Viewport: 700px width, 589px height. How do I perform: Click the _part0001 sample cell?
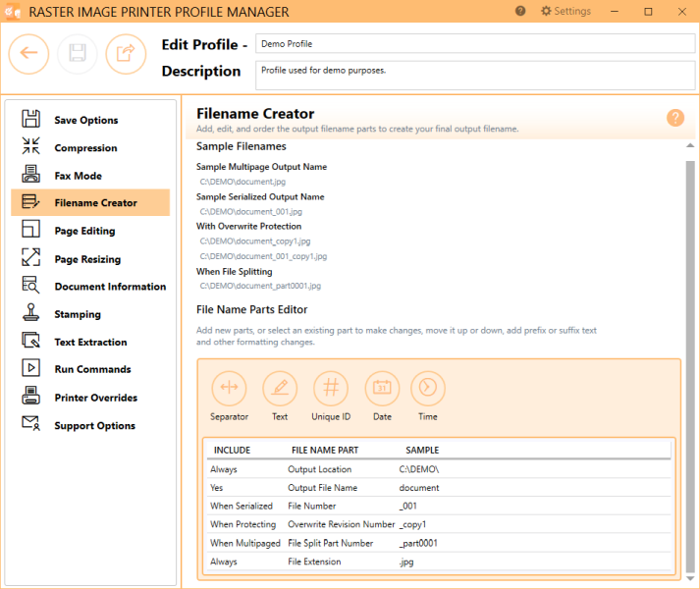418,543
